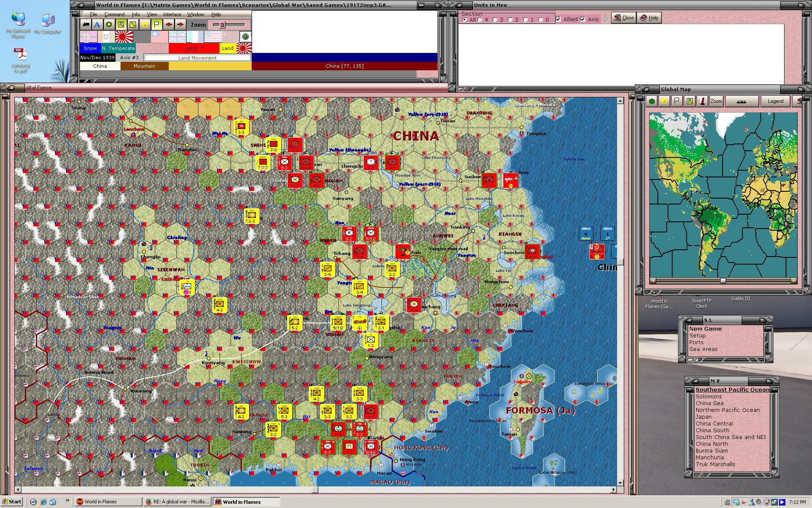Image resolution: width=812 pixels, height=508 pixels.
Task: Click the map's horizontal scrollbar thumb
Action: (315, 490)
